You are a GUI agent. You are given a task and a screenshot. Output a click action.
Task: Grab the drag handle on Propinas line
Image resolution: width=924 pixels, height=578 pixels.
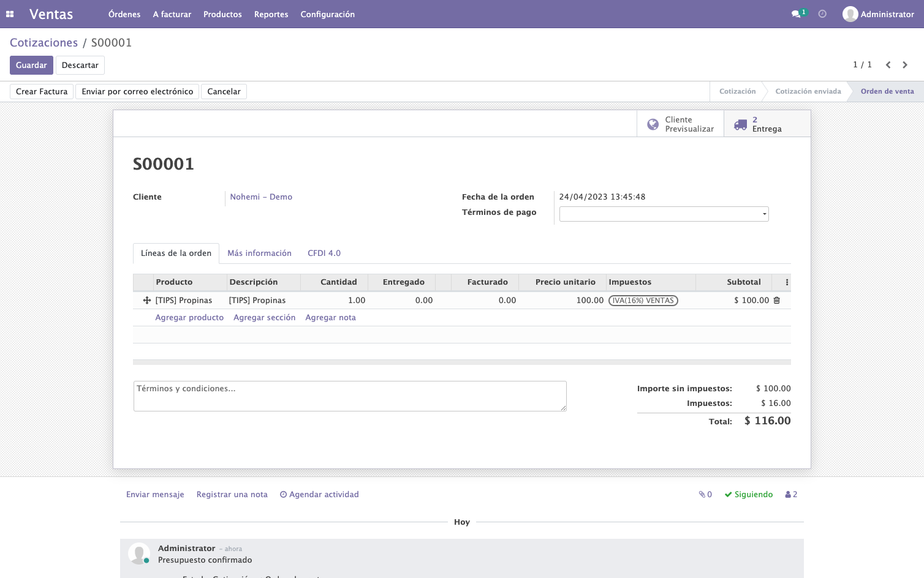pos(147,301)
